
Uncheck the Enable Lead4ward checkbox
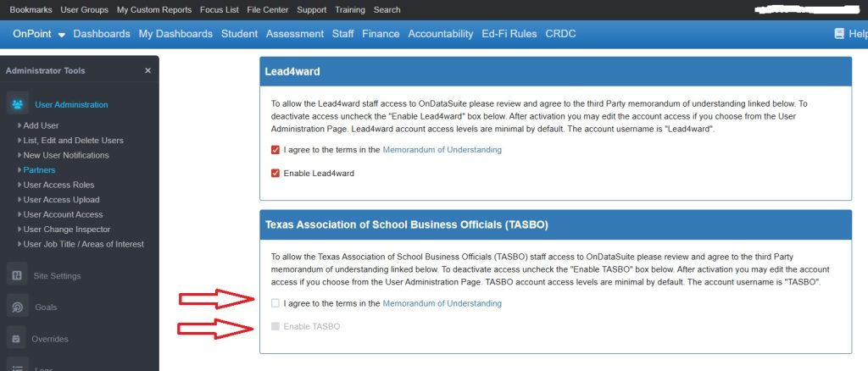tap(275, 174)
